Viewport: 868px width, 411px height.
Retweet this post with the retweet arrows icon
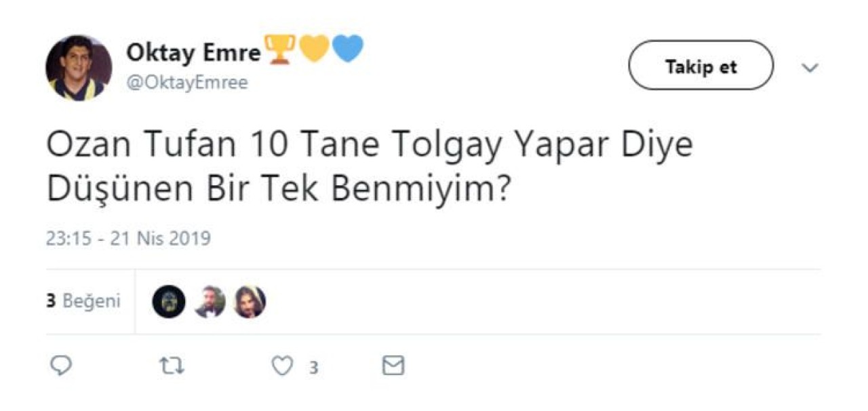tap(171, 366)
